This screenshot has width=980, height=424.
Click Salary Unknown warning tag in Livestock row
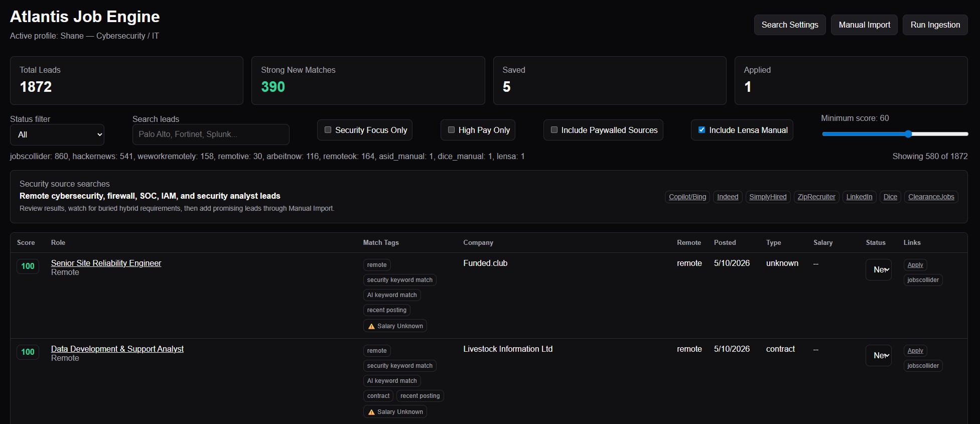point(395,412)
